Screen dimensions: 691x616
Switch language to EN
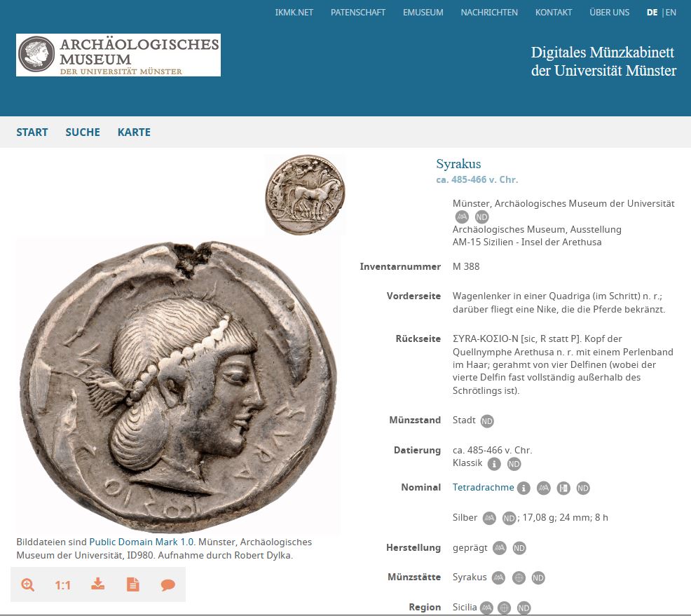(x=671, y=13)
